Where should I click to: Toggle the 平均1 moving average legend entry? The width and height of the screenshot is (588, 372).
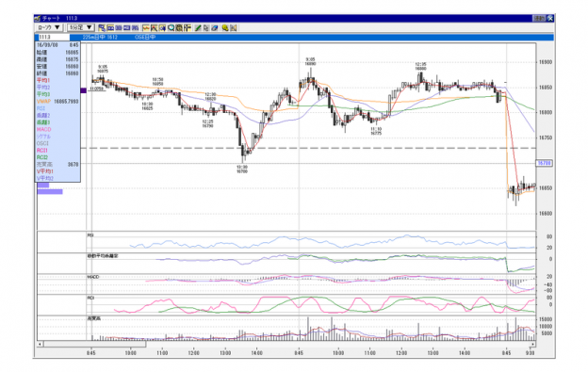pyautogui.click(x=43, y=81)
